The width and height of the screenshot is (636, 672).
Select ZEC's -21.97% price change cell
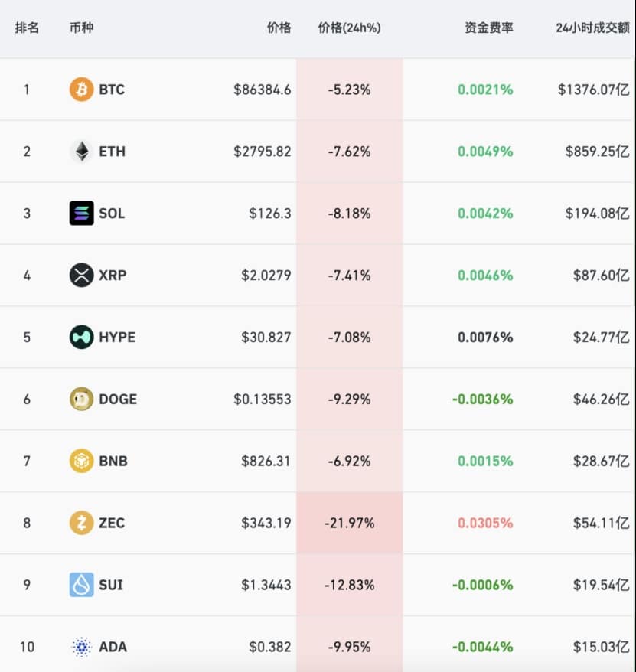click(349, 524)
